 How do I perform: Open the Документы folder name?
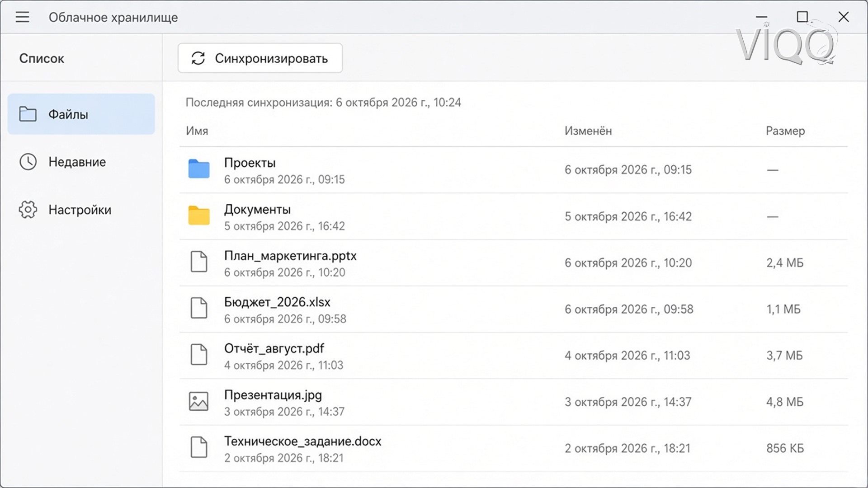pos(258,209)
